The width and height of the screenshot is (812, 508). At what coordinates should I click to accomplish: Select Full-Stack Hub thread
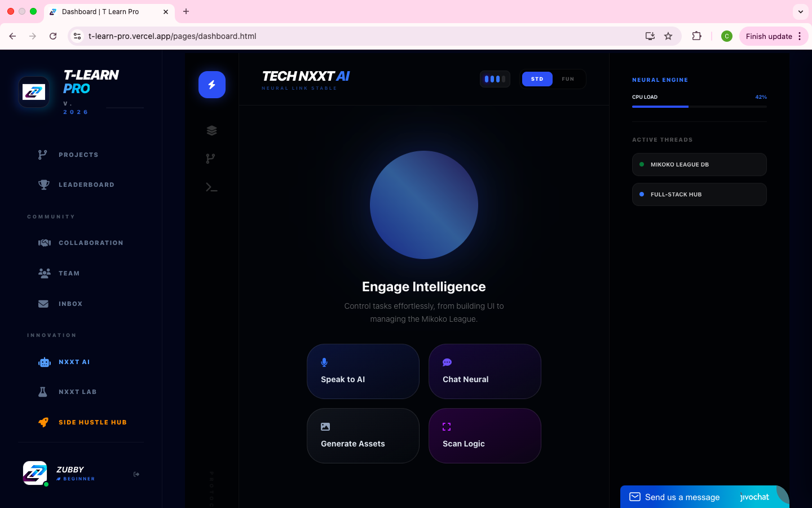click(699, 194)
